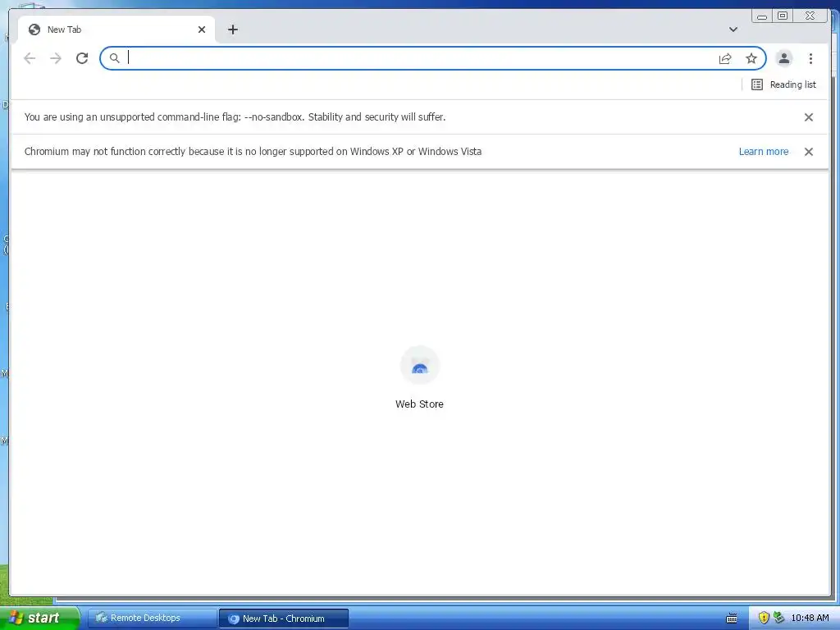Click the search magnifier icon in address bar
Image resolution: width=840 pixels, height=630 pixels.
(114, 58)
